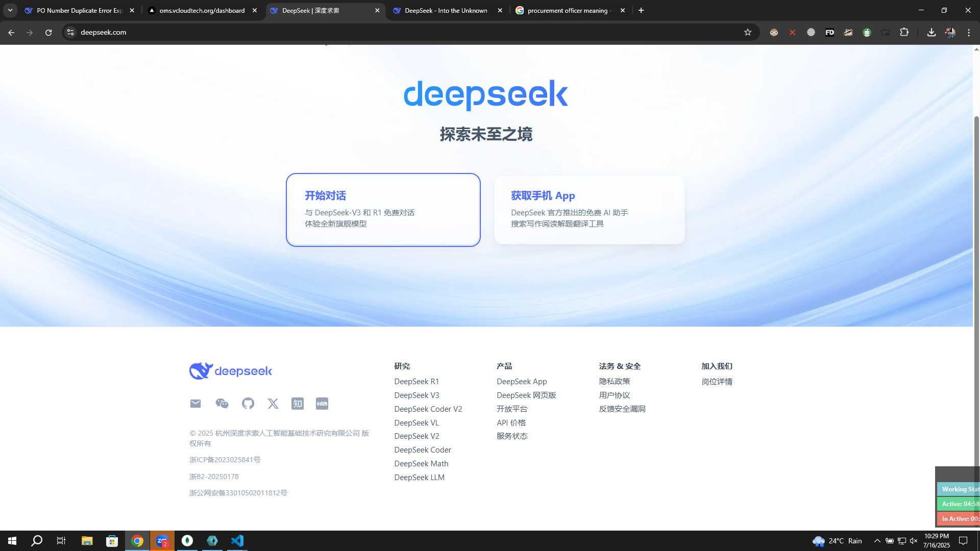View site information icon in address bar

click(70, 32)
